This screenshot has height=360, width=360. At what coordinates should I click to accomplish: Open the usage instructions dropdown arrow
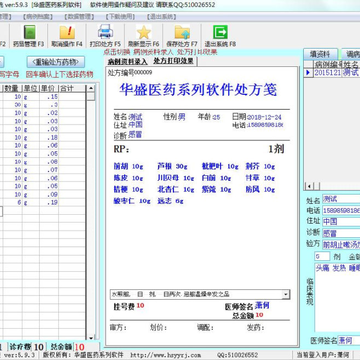[x=285, y=295]
